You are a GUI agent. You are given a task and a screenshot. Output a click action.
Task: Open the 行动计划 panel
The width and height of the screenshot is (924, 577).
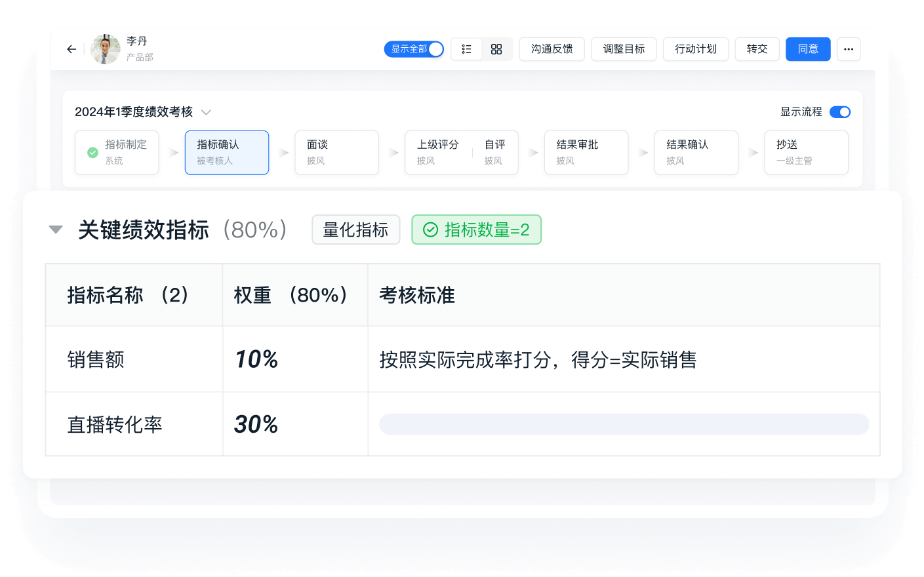(695, 49)
